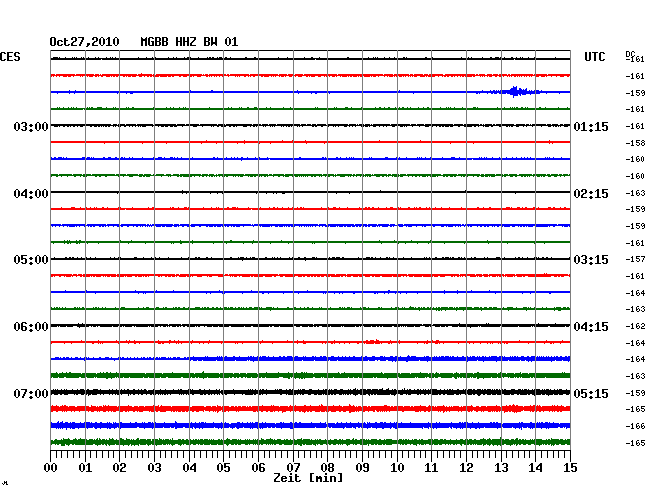Select the 05:15 UTC time label
The image size is (650, 494).
pos(591,393)
